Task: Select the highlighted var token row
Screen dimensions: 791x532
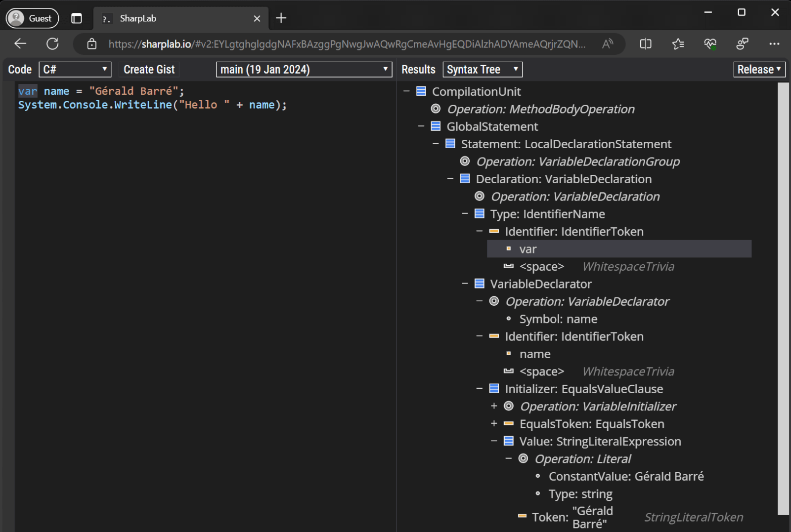Action: [x=528, y=249]
